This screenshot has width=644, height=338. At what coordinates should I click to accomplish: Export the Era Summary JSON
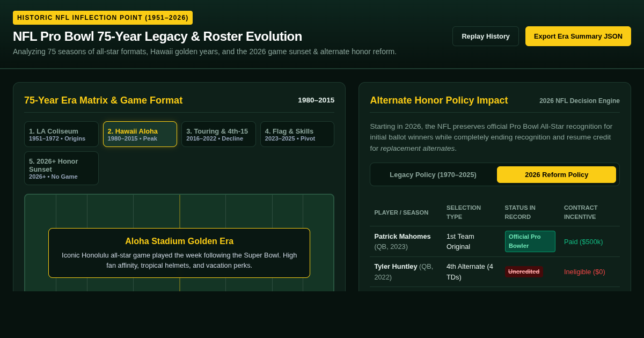pyautogui.click(x=578, y=36)
